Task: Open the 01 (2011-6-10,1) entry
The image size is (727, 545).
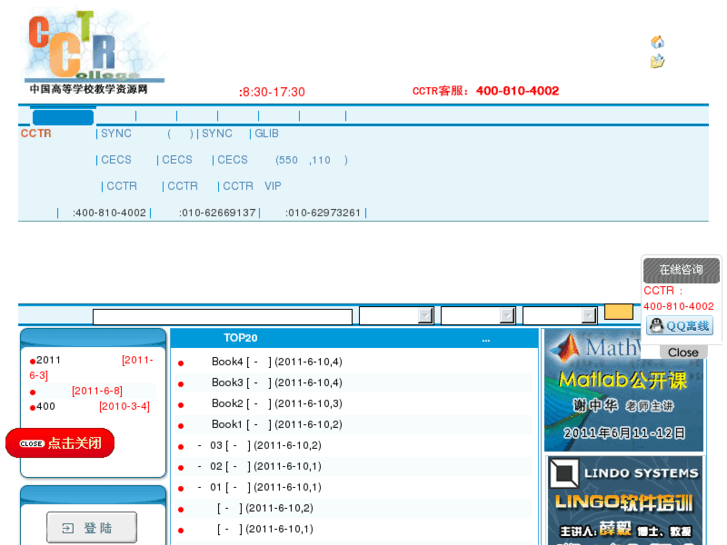Action: [260, 487]
